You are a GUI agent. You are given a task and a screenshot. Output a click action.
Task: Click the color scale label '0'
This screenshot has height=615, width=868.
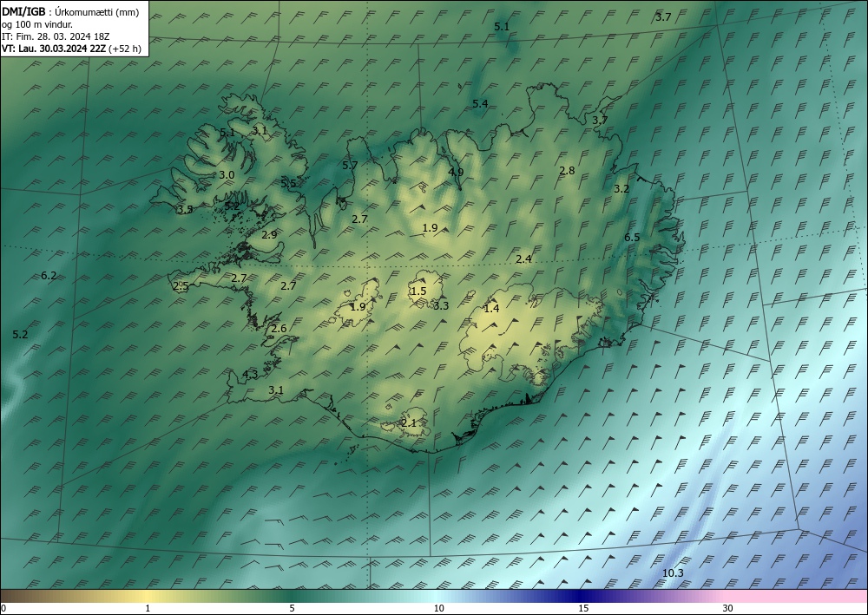[3, 608]
